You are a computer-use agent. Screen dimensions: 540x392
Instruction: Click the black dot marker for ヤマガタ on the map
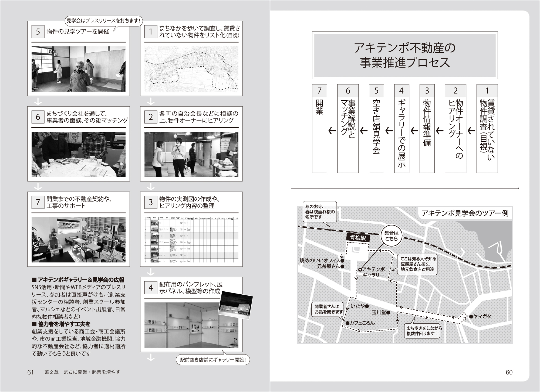[471, 316]
